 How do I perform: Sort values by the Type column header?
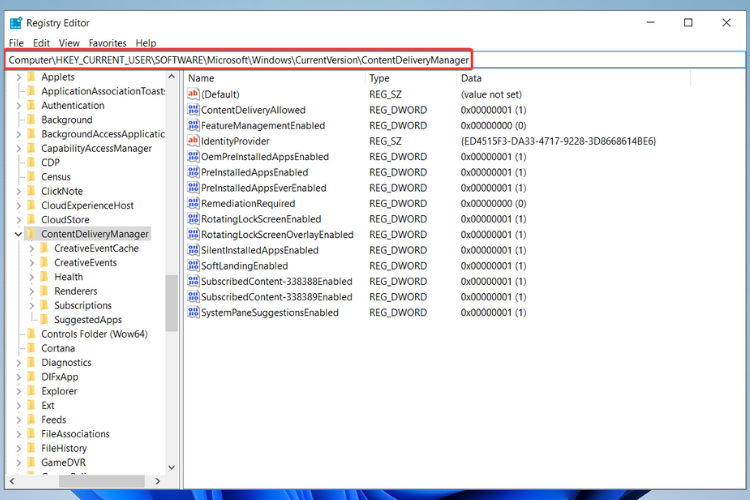pos(411,78)
